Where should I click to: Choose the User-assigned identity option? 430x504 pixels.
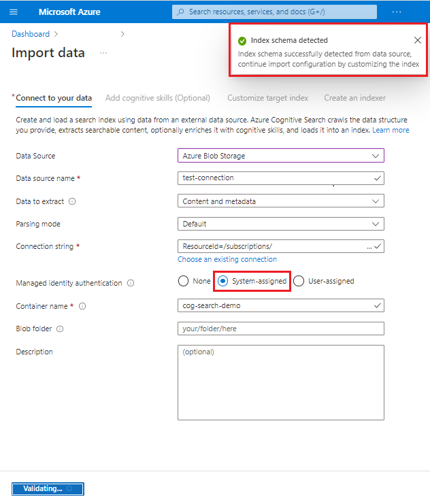tap(299, 282)
